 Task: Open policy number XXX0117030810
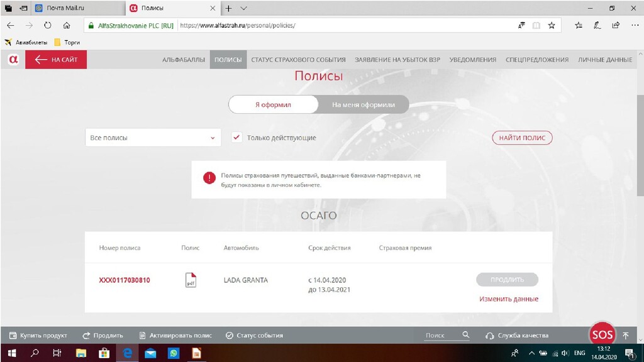click(125, 280)
